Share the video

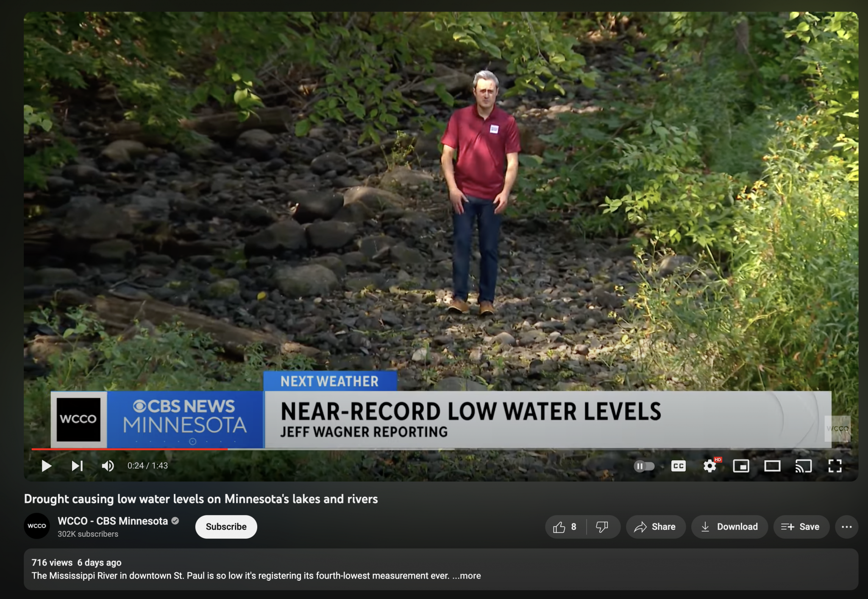click(x=656, y=527)
